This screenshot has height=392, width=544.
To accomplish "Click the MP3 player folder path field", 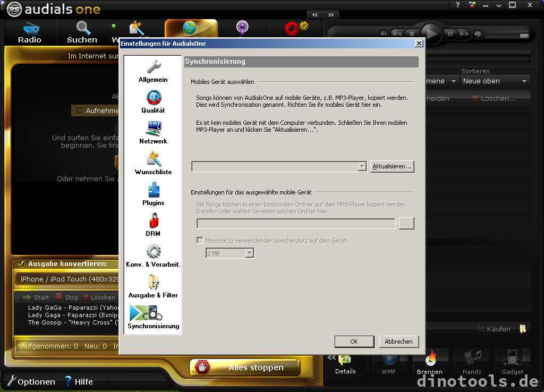I will tap(296, 224).
